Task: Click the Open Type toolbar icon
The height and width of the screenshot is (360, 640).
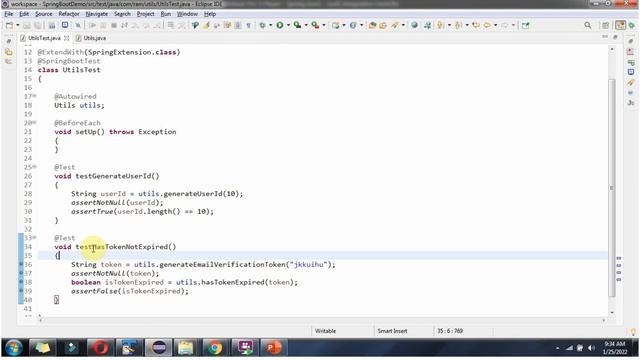Action: click(372, 25)
